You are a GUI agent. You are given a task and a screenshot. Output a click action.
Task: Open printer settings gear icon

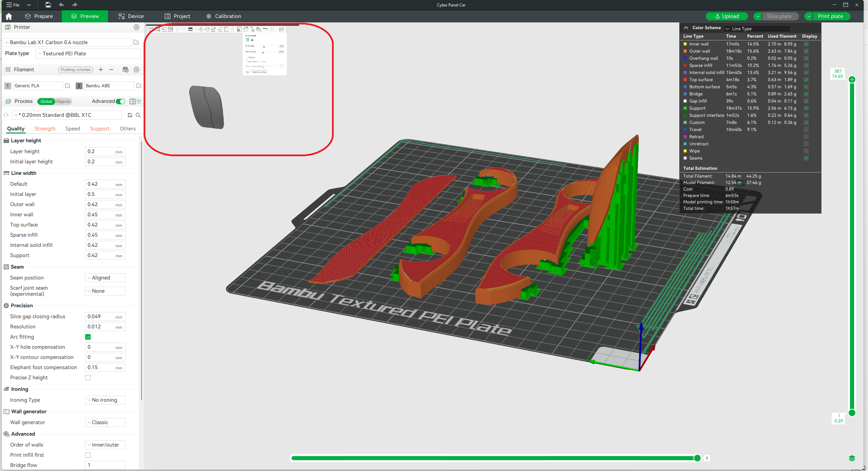point(136,27)
